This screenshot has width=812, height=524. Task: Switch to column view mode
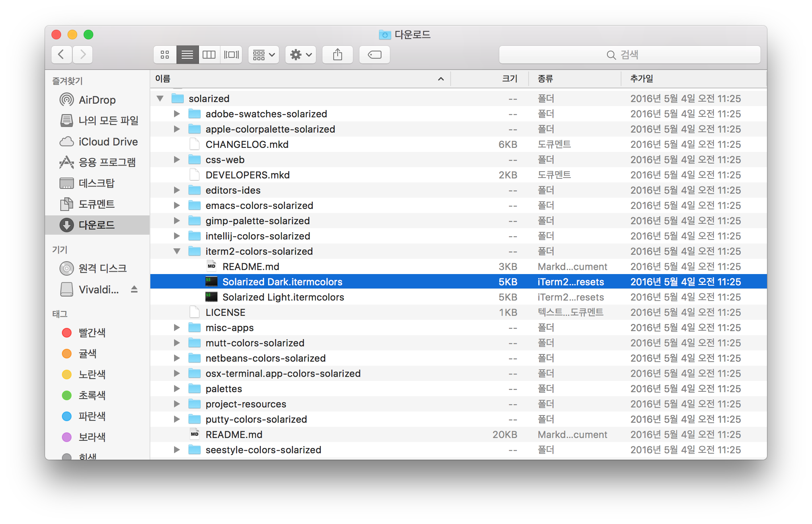[209, 55]
